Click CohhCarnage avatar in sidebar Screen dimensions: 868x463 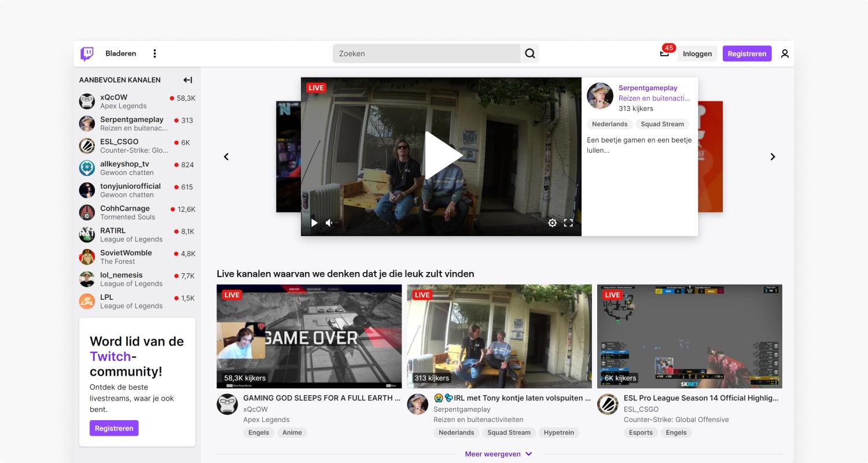[x=87, y=212]
